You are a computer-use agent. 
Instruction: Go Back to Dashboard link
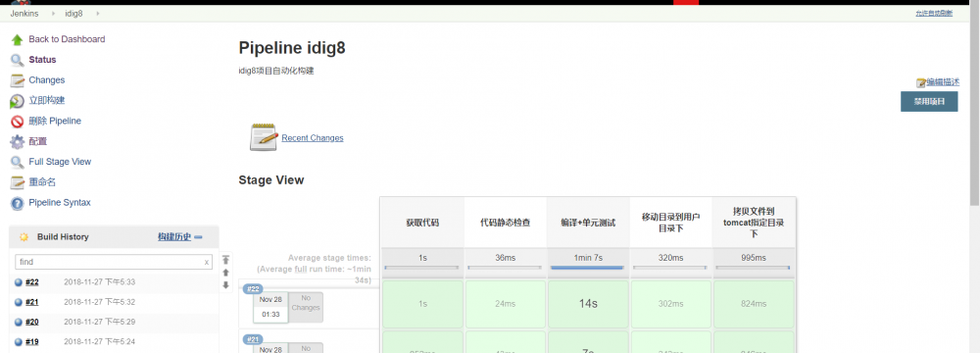[67, 39]
